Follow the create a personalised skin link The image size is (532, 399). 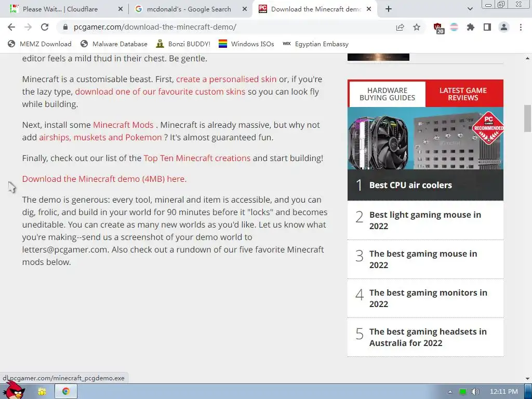coord(227,79)
